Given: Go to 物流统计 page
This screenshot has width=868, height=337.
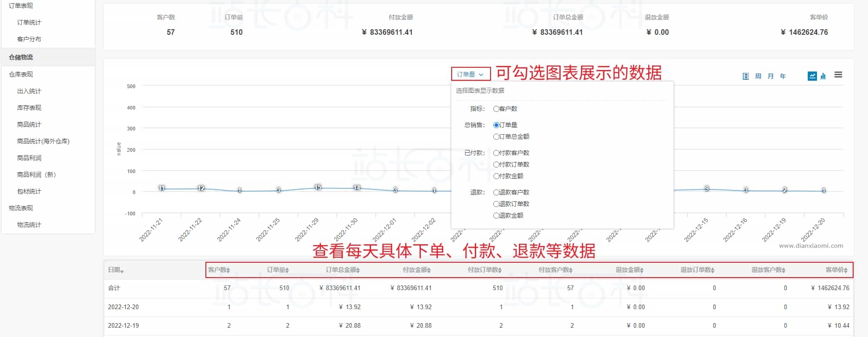Looking at the screenshot, I should point(29,225).
